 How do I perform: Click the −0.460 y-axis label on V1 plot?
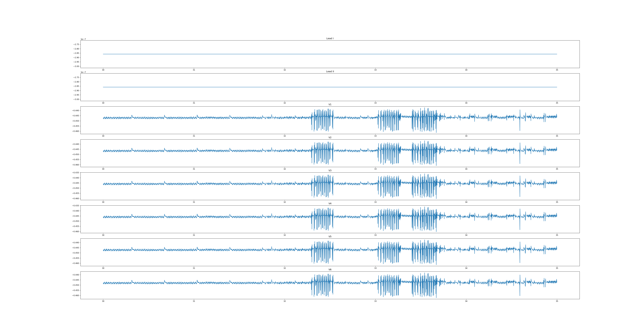76,131
